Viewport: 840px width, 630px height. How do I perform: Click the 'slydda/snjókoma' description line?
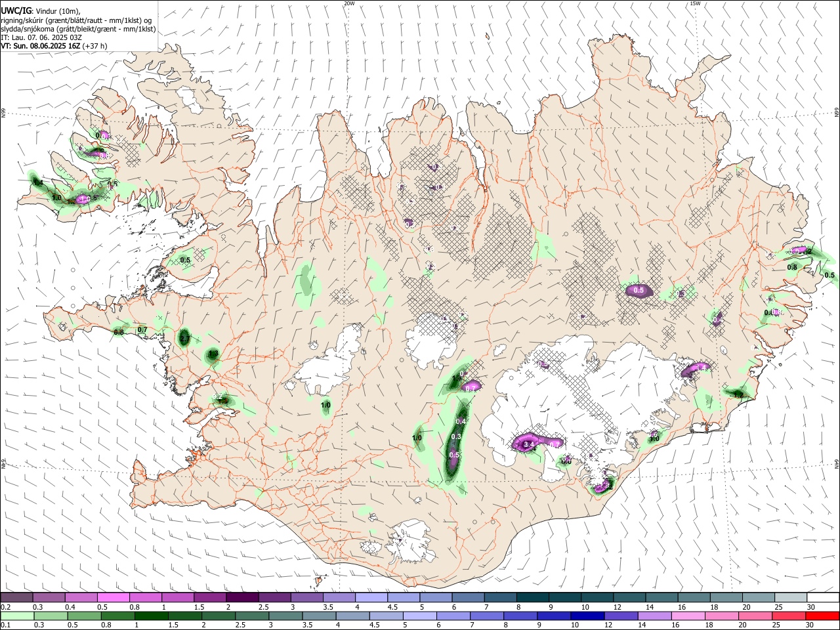pos(78,29)
